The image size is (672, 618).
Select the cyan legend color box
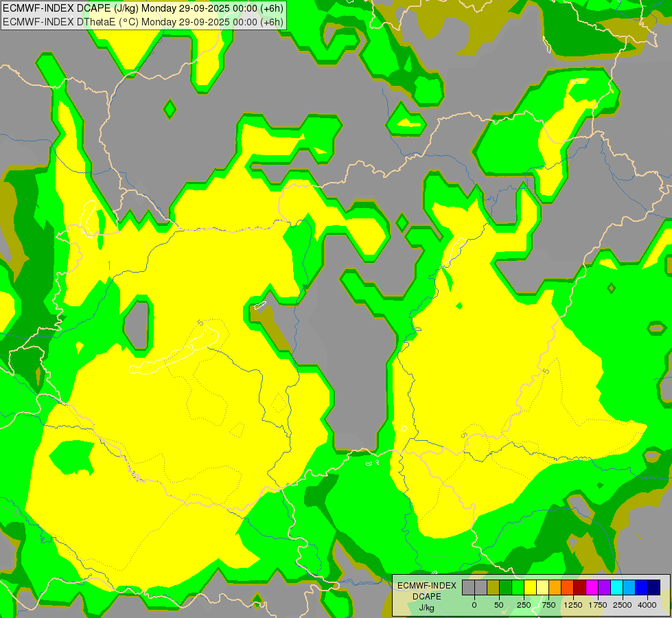[x=616, y=587]
